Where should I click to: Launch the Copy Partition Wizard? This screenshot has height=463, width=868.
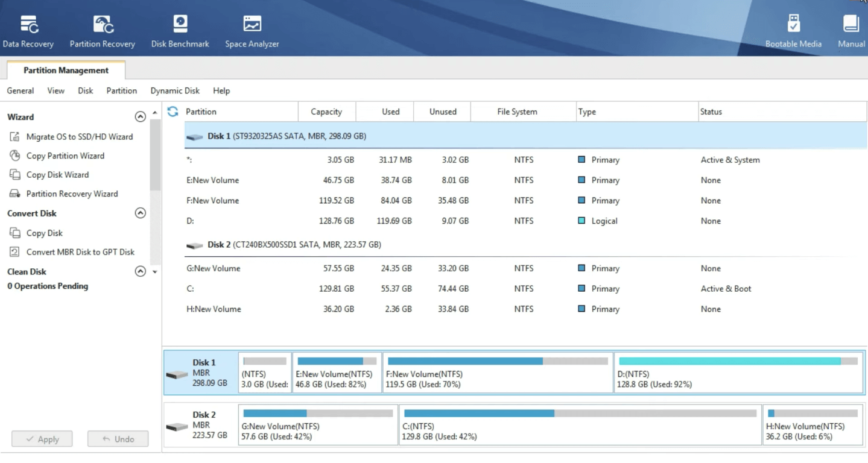coord(65,156)
